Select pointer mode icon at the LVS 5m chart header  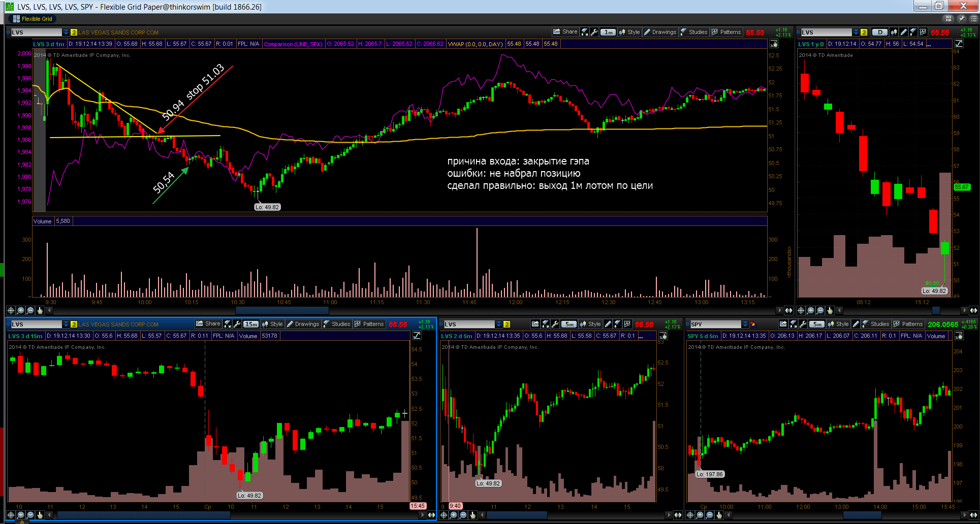[x=663, y=336]
